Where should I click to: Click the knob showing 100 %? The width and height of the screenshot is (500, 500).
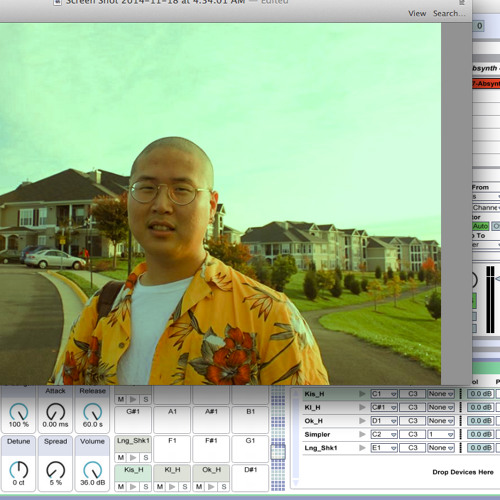(x=19, y=411)
